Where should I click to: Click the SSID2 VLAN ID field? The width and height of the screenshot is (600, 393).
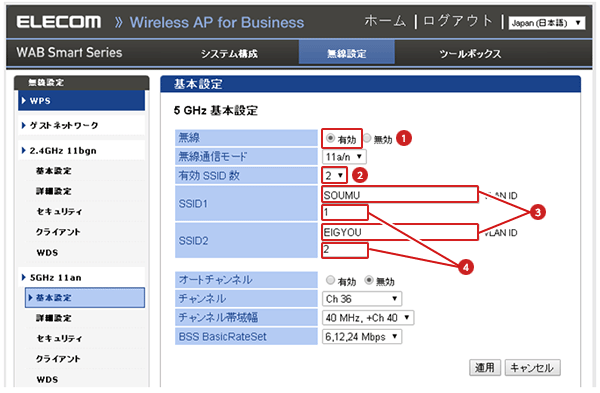pos(345,250)
